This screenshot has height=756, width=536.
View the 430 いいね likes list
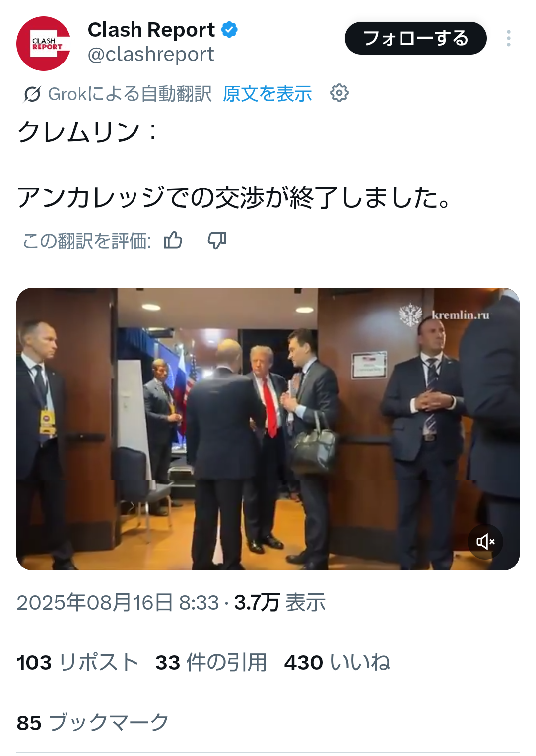[337, 662]
